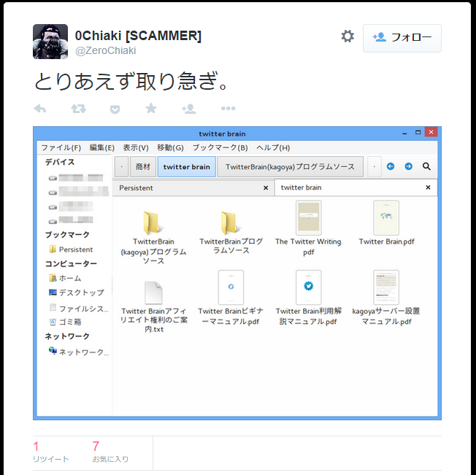Select The Twitter Writing.pdf file
Image resolution: width=476 pixels, height=475 pixels.
tap(309, 229)
